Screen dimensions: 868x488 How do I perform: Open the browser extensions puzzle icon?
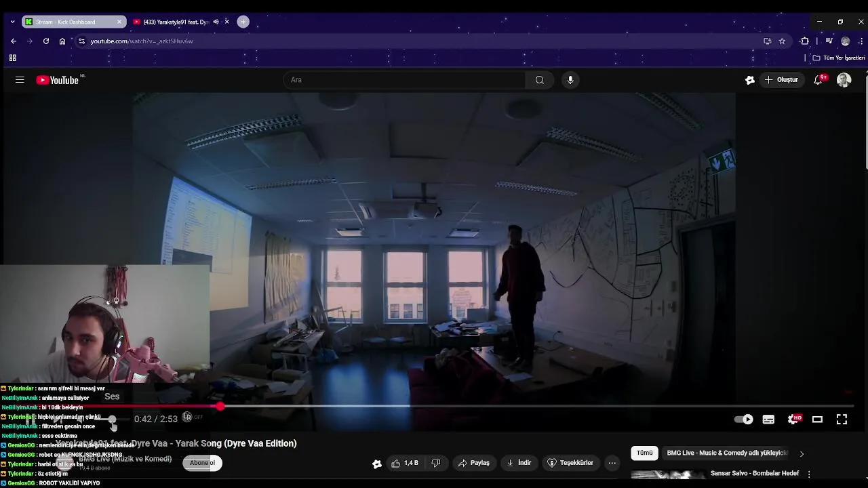tap(805, 41)
